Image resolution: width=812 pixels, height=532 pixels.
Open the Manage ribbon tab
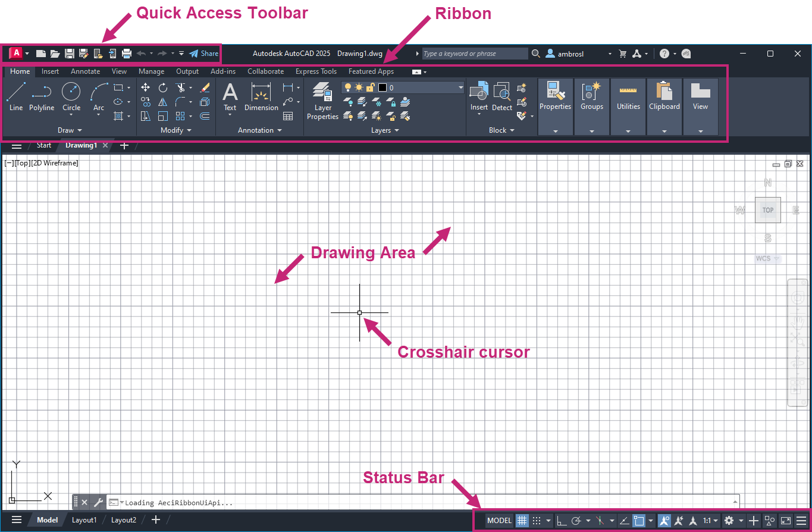(151, 71)
